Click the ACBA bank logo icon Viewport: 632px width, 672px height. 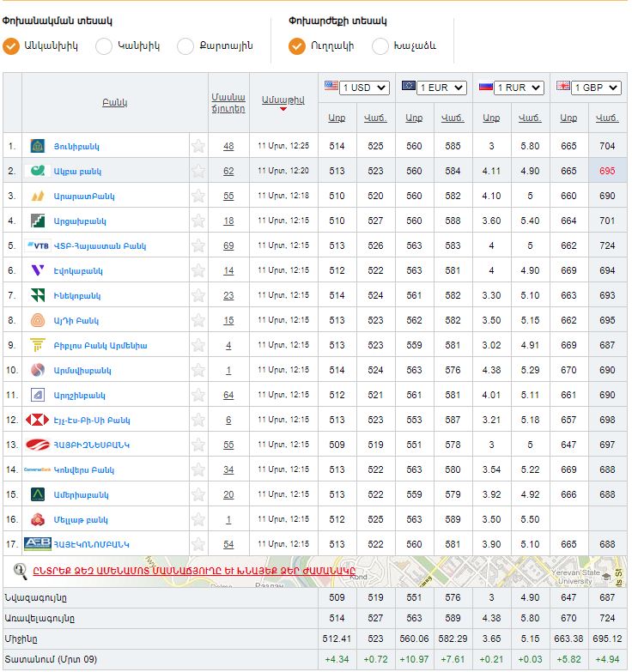[38, 171]
